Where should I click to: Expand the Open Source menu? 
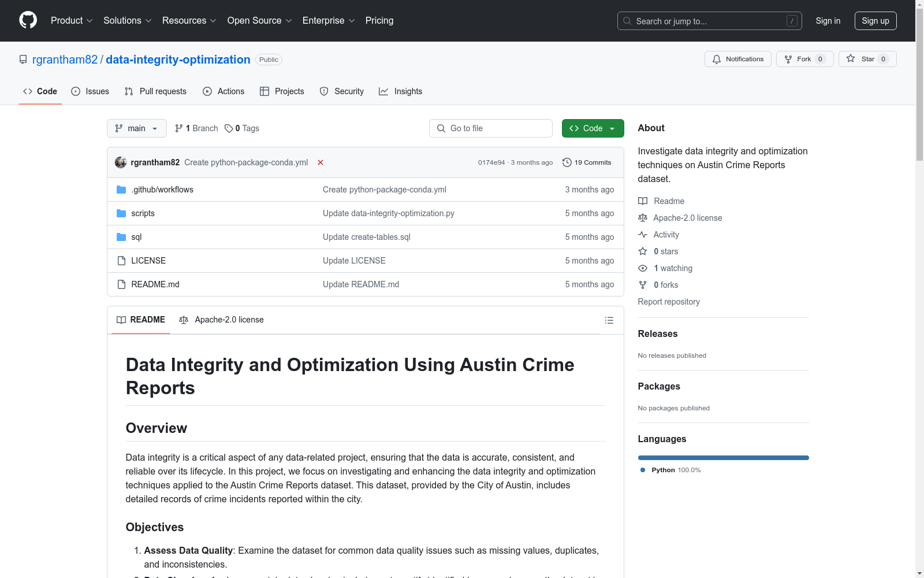(x=260, y=21)
